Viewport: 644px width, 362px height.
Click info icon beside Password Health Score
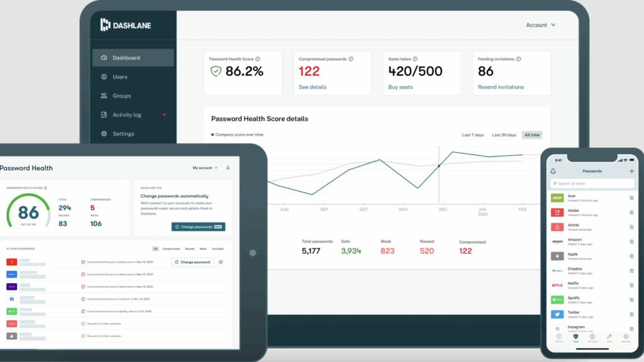coord(257,59)
